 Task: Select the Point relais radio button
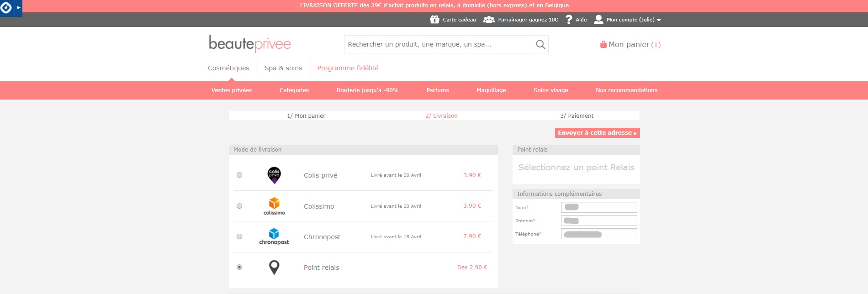(x=239, y=267)
